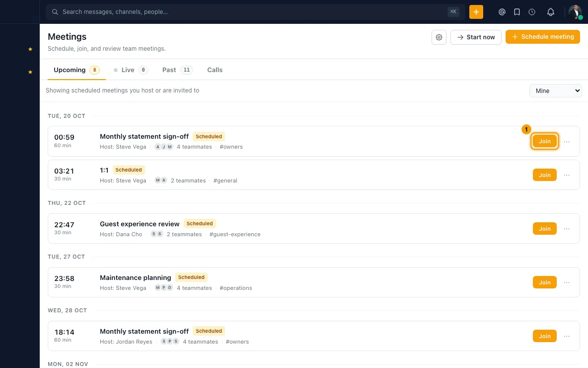This screenshot has width=588, height=368.
Task: Switch to the Upcoming tab
Action: point(76,70)
